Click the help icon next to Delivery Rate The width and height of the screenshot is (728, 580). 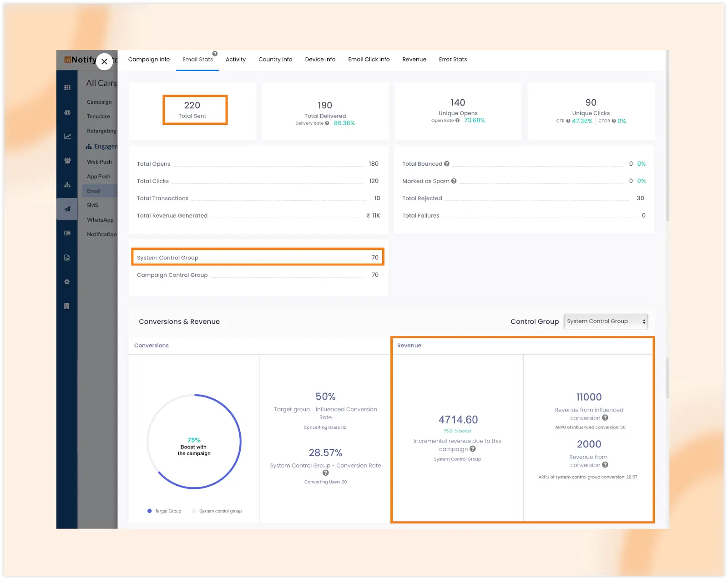click(327, 123)
